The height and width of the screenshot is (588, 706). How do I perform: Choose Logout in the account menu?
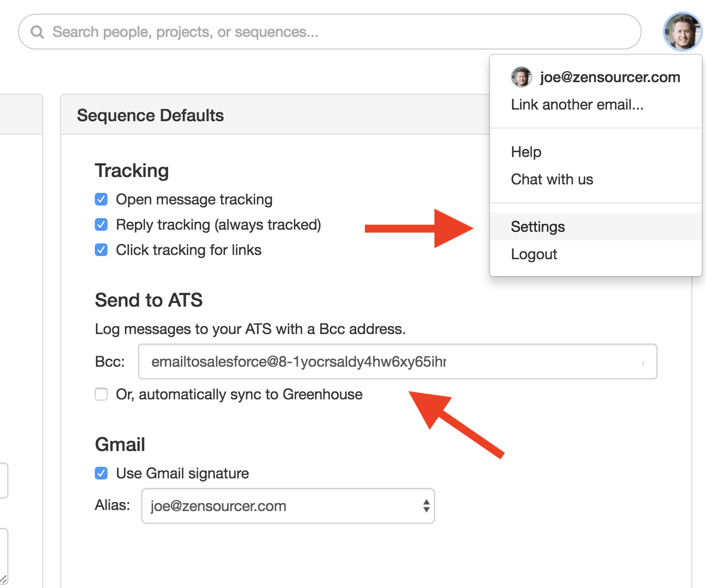[x=534, y=254]
